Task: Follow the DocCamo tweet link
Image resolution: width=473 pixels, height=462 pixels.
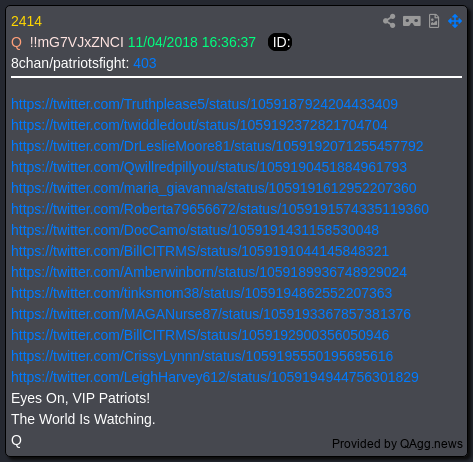Action: (x=195, y=230)
